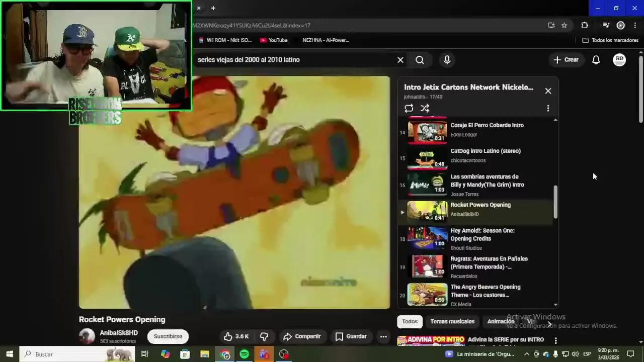Screen dimensions: 644x362
Task: Toggle playlist loop
Action: pos(409,108)
